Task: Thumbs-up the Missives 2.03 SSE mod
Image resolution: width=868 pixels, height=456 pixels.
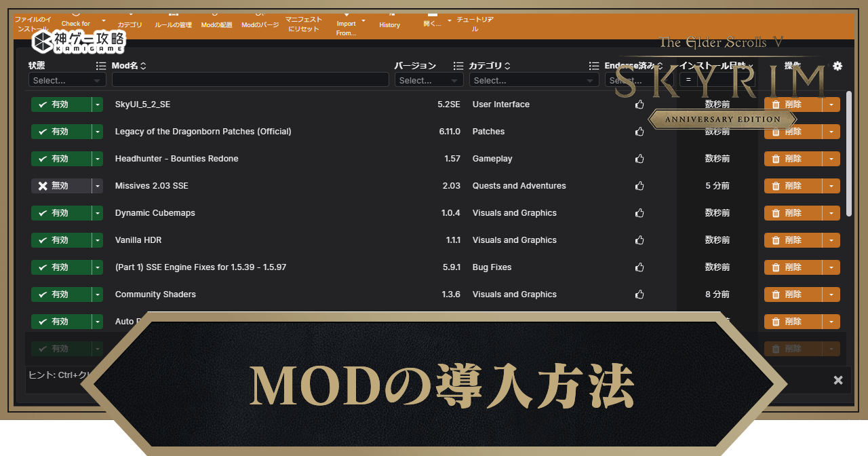Action: coord(639,186)
